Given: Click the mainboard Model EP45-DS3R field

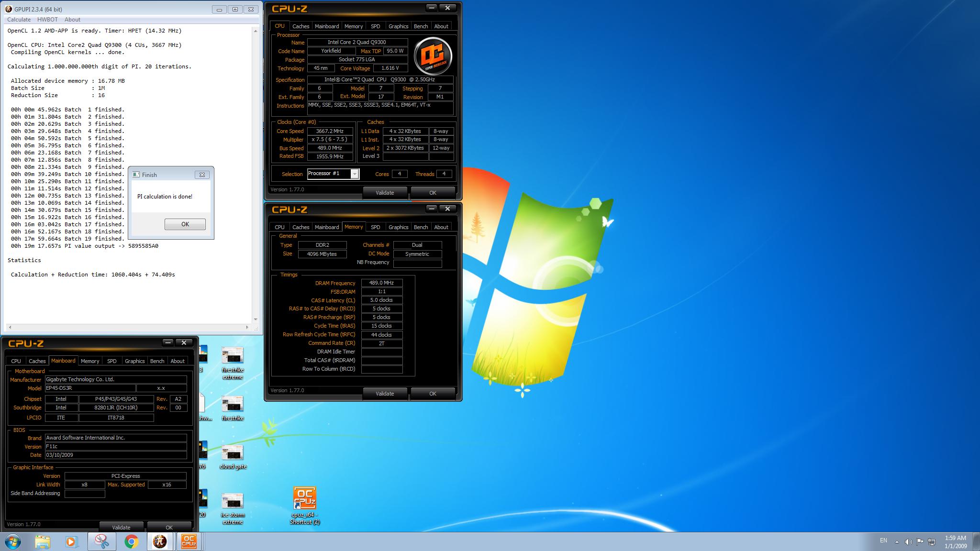Looking at the screenshot, I should coord(90,388).
